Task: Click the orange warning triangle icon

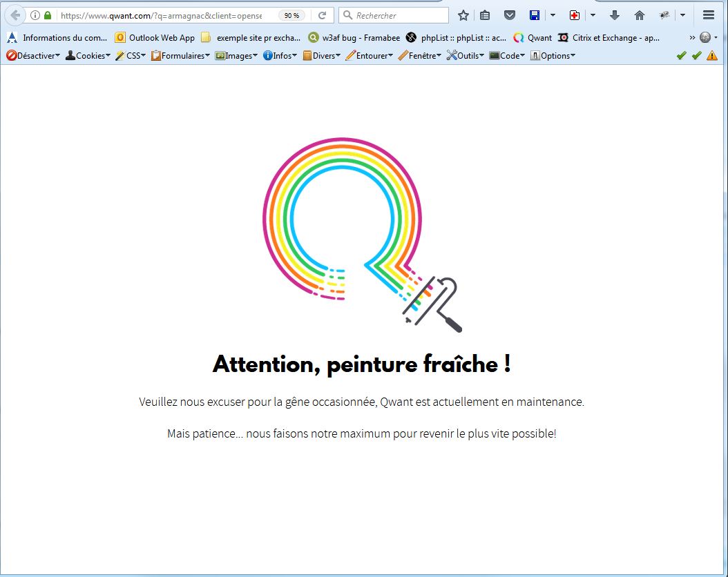Action: pos(712,55)
